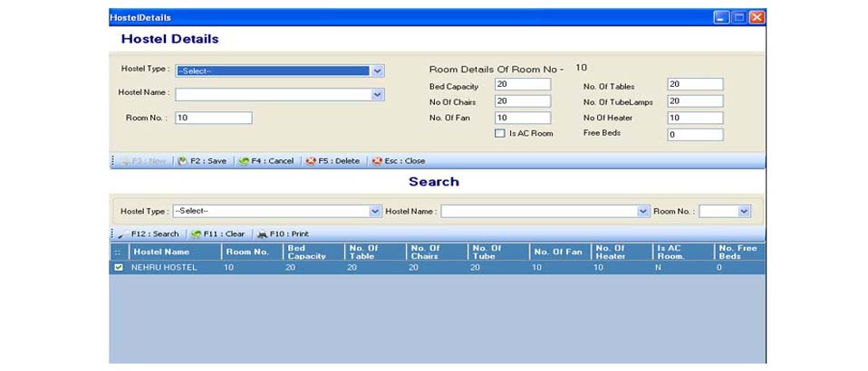Click the No. Of Fan input field
Image resolution: width=868 pixels, height=371 pixels.
[x=523, y=118]
